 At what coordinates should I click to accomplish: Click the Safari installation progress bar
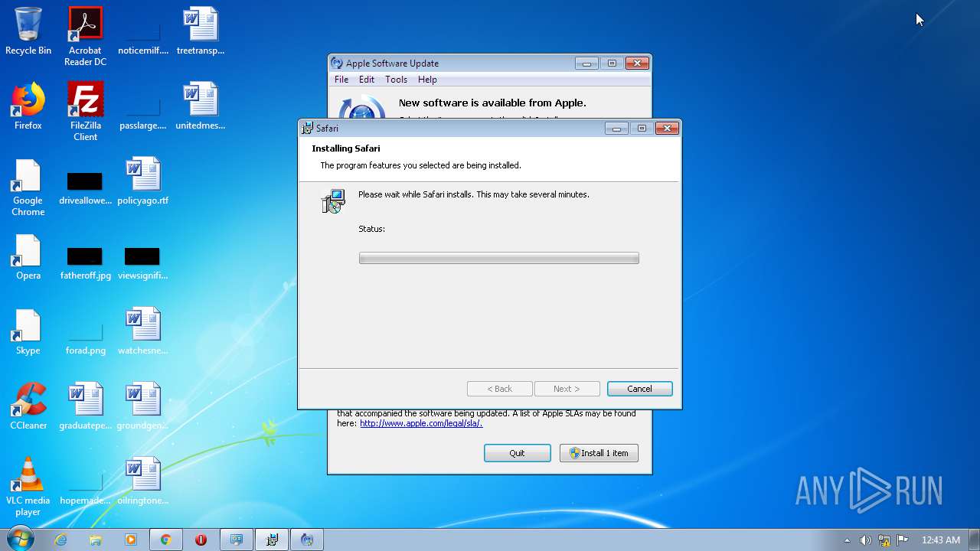[x=498, y=259]
